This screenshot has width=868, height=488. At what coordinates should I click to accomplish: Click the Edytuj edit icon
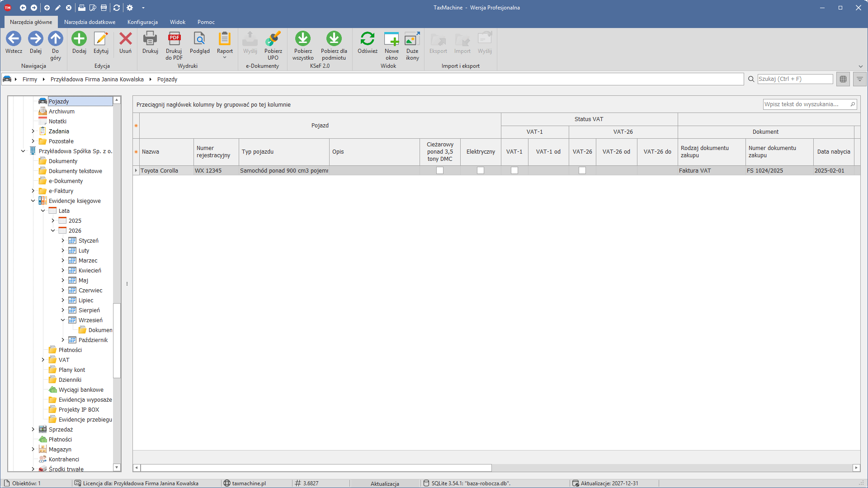point(101,39)
